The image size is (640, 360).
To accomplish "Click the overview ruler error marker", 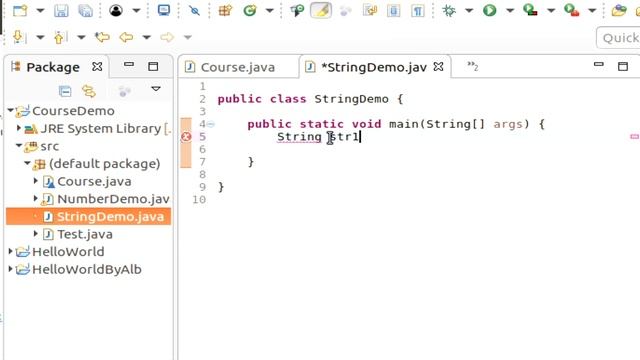I will (x=634, y=137).
